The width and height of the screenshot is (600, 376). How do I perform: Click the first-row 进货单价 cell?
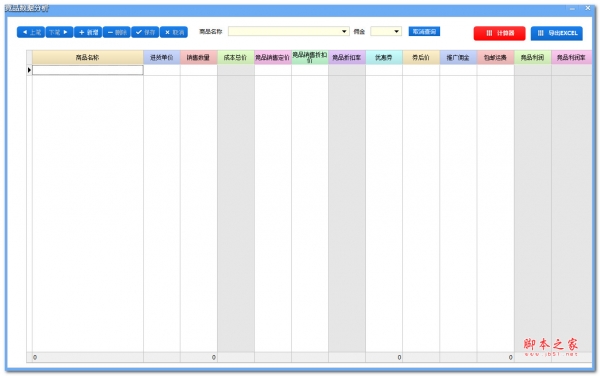(162, 70)
